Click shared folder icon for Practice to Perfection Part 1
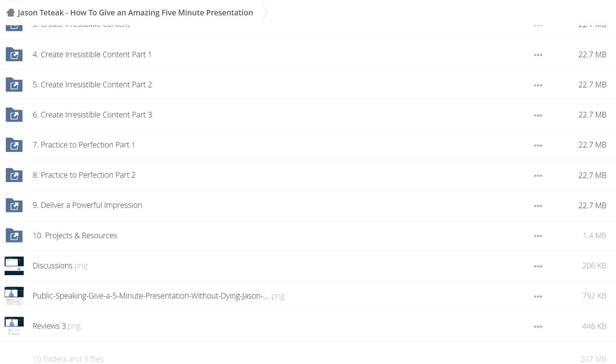This screenshot has height=364, width=616. [x=14, y=145]
